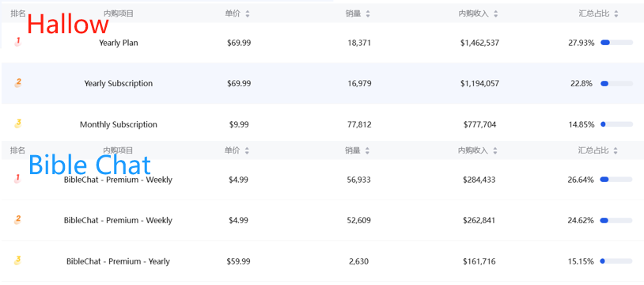Click rank 1 medal in Bible Chat table
The width and height of the screenshot is (644, 285).
click(17, 178)
